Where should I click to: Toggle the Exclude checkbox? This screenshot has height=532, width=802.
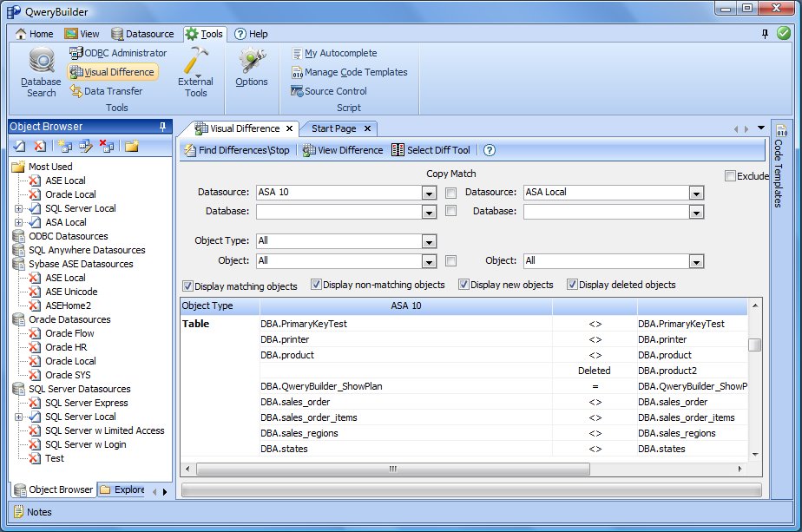(731, 175)
